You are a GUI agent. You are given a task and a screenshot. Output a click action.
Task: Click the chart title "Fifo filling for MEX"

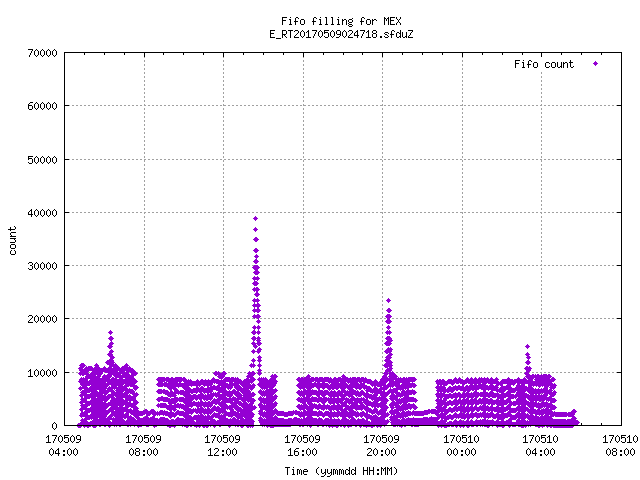point(341,21)
